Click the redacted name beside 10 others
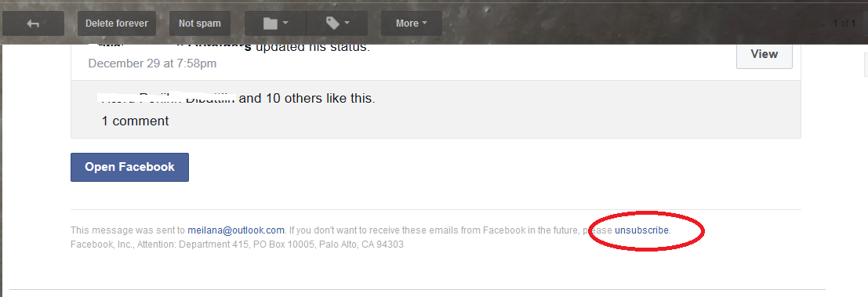 [x=167, y=99]
